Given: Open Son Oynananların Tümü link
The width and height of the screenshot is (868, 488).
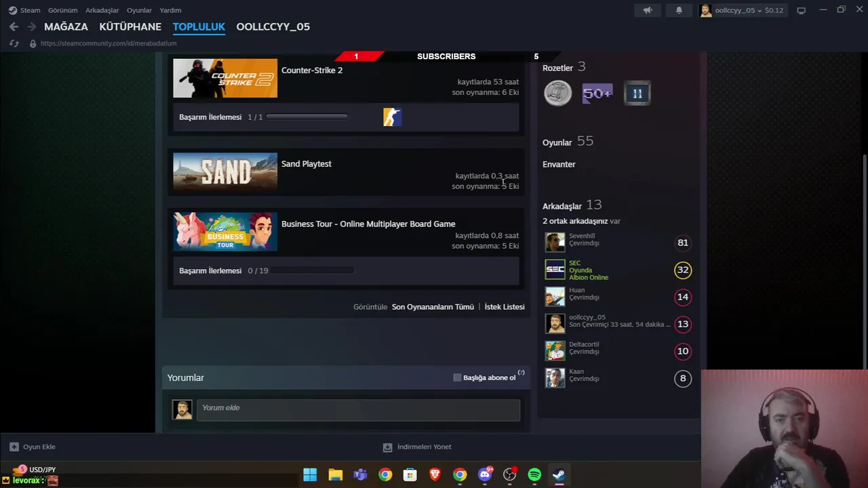Looking at the screenshot, I should [x=433, y=307].
